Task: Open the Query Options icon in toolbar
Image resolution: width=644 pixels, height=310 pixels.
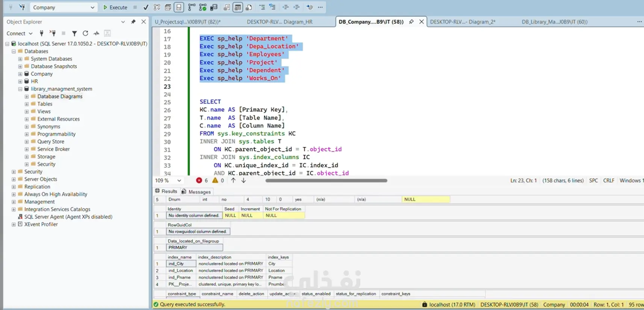Action: point(168,7)
